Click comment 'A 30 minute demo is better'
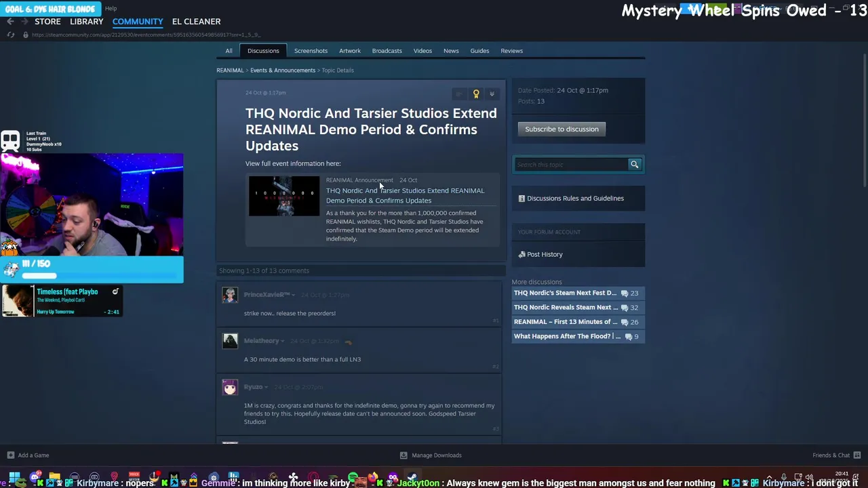The image size is (868, 488). (x=302, y=359)
